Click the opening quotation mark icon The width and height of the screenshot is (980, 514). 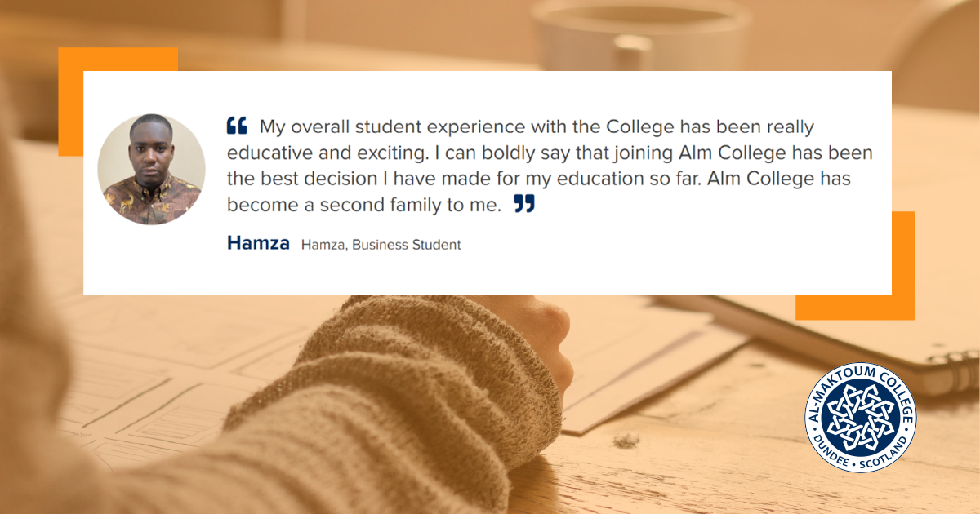237,126
